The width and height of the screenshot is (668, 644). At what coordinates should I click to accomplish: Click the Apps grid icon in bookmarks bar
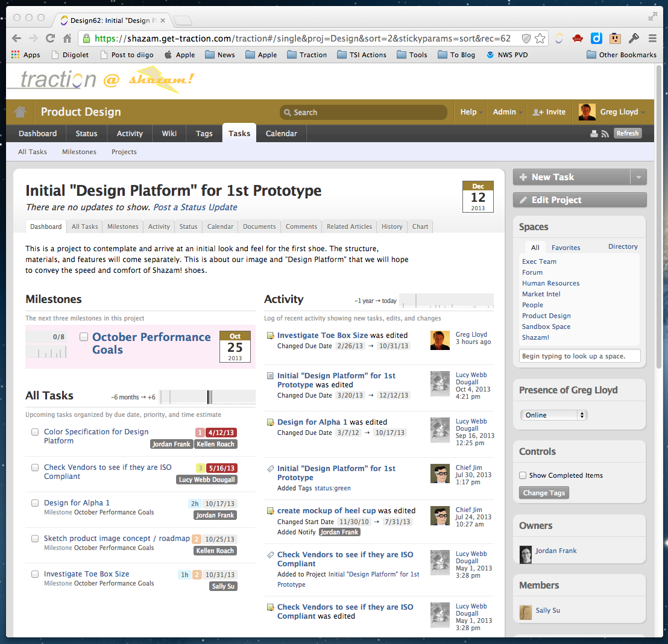(x=16, y=55)
